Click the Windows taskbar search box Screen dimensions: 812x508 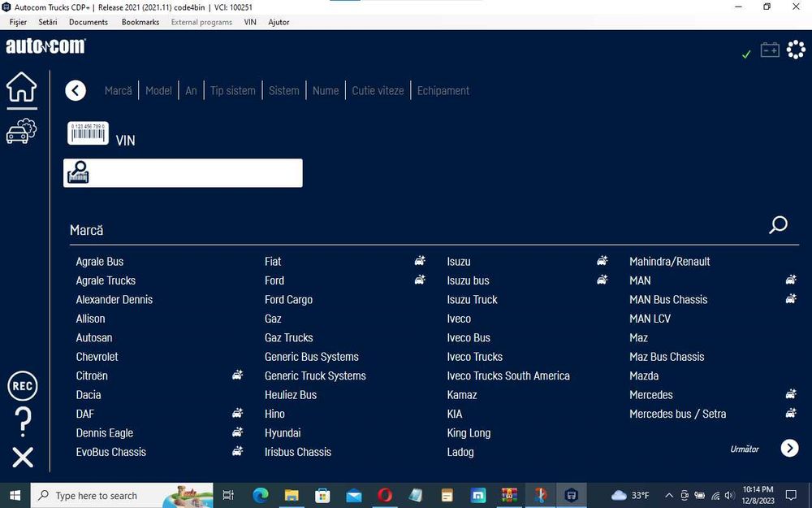coord(122,496)
